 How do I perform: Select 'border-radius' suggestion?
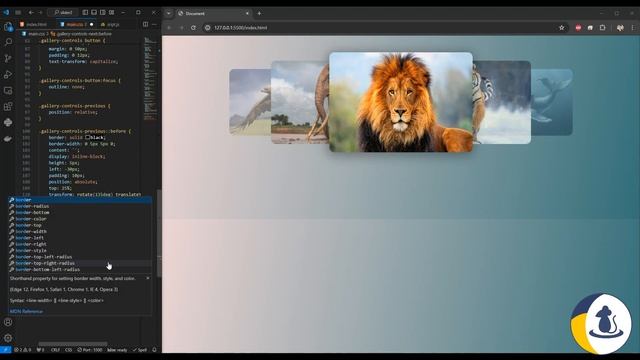click(x=80, y=206)
